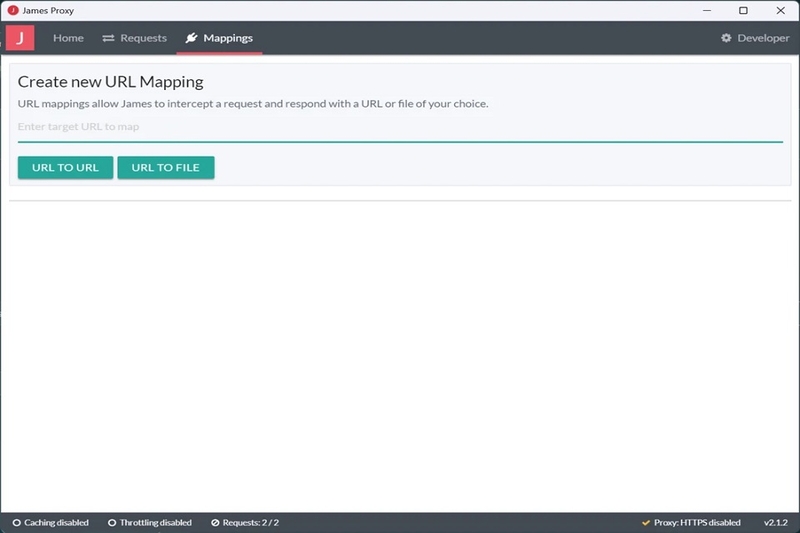Click the Throttling circle icon

point(112,523)
